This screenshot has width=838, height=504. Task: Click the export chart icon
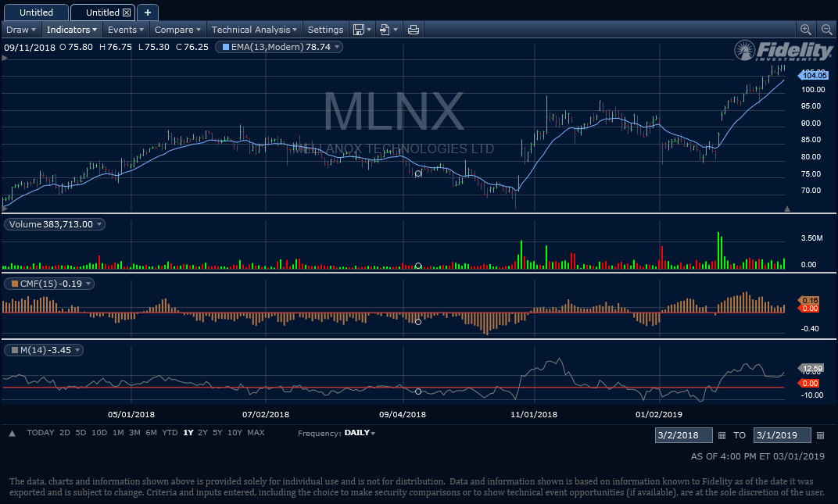pos(385,30)
